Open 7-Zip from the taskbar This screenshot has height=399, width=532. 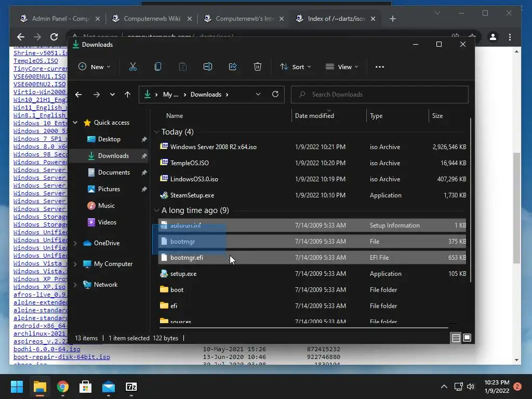pos(131,387)
